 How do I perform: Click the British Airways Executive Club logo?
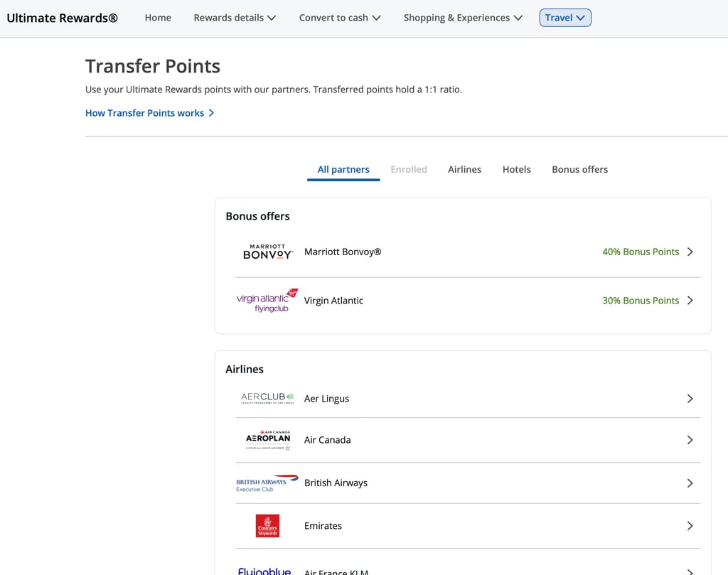(267, 483)
